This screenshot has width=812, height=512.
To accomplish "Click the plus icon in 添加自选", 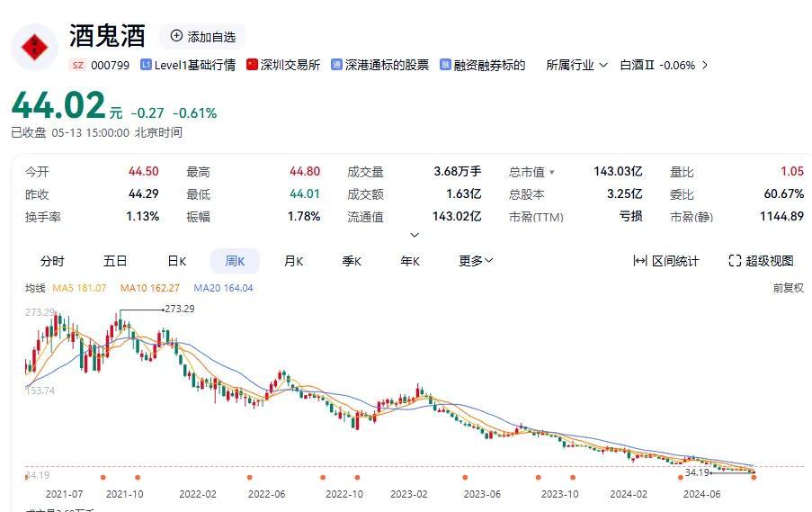I will pyautogui.click(x=176, y=36).
